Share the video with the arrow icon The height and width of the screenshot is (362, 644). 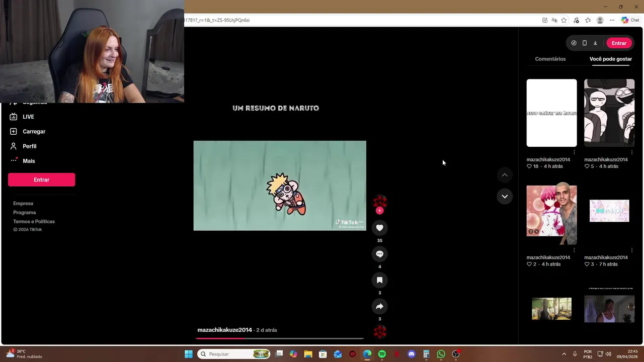coord(380,306)
